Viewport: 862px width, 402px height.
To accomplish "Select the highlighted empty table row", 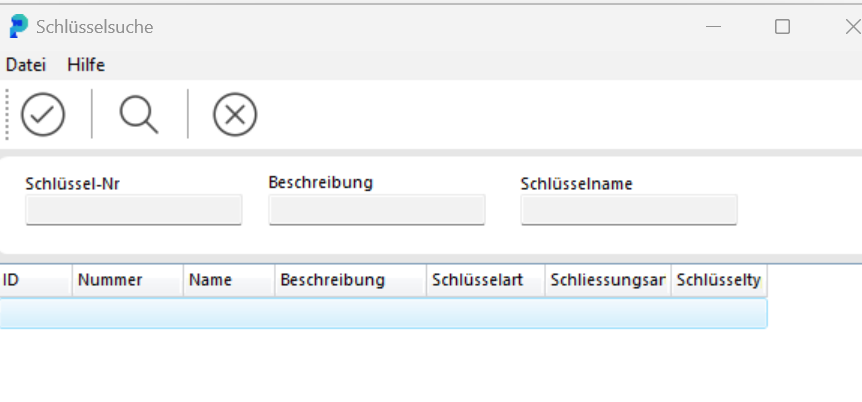I will pyautogui.click(x=383, y=313).
